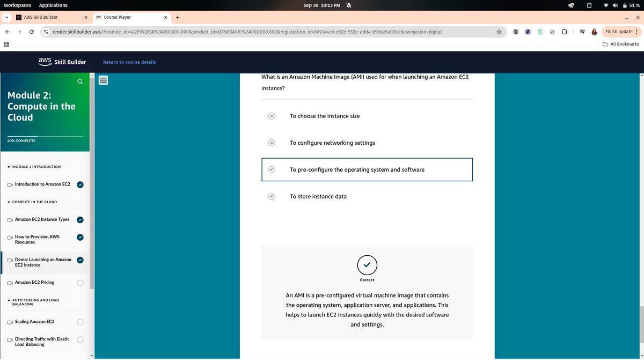644x362 pixels.
Task: Toggle completion check for Introduction to Amazon EC2
Action: (x=80, y=184)
